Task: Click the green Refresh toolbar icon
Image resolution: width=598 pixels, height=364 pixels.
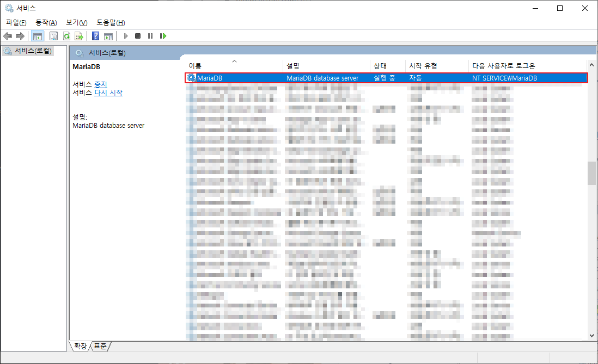Action: click(x=66, y=36)
